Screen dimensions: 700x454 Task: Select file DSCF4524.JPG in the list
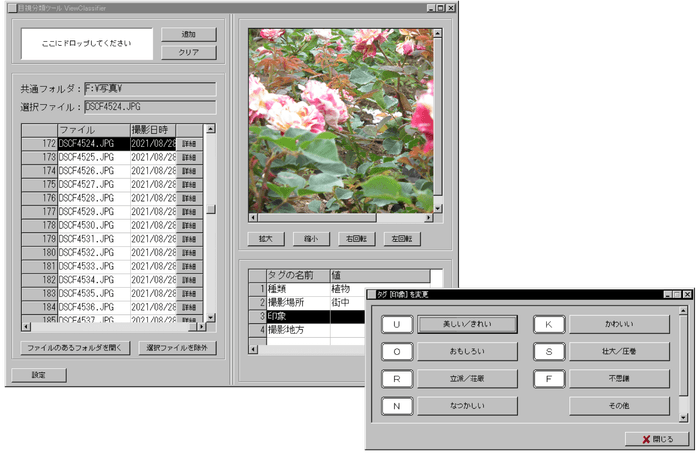(94, 144)
